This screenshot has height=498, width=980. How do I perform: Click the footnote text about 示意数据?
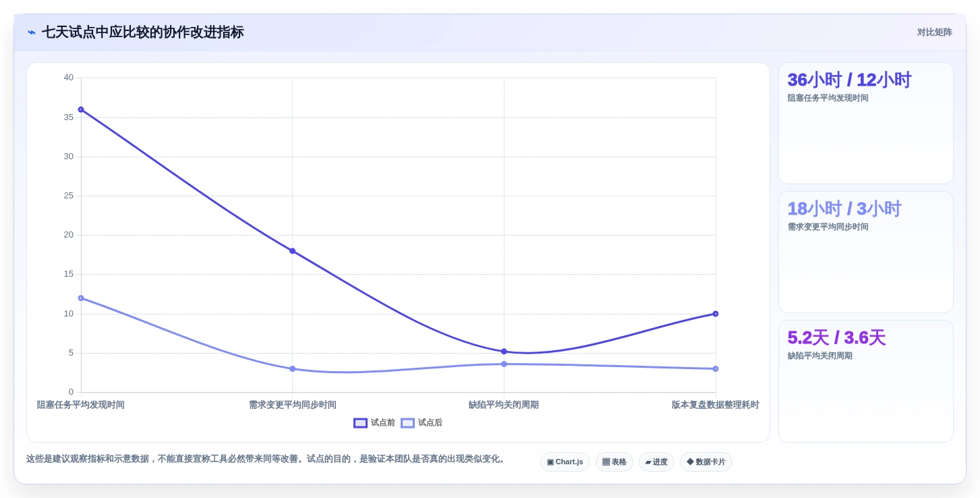(266, 459)
